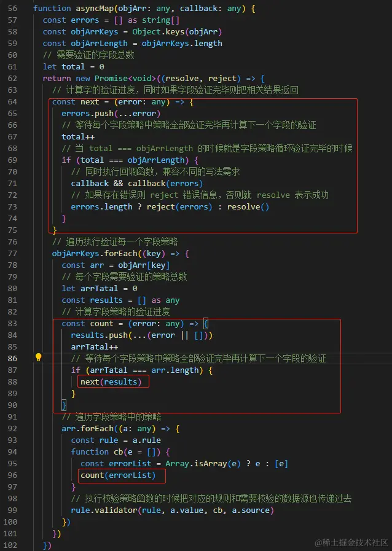Click 'const arr = objArr[key]' line
The width and height of the screenshot is (392, 551).
point(116,265)
